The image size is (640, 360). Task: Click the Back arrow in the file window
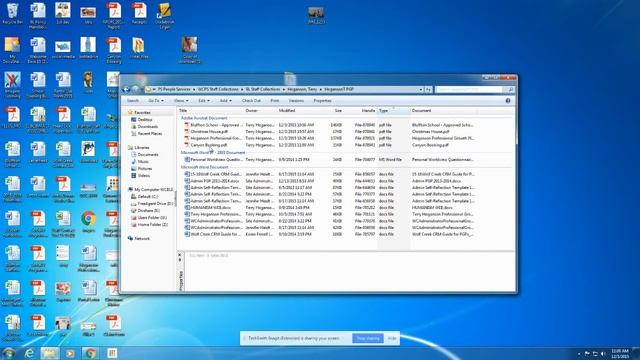click(126, 89)
